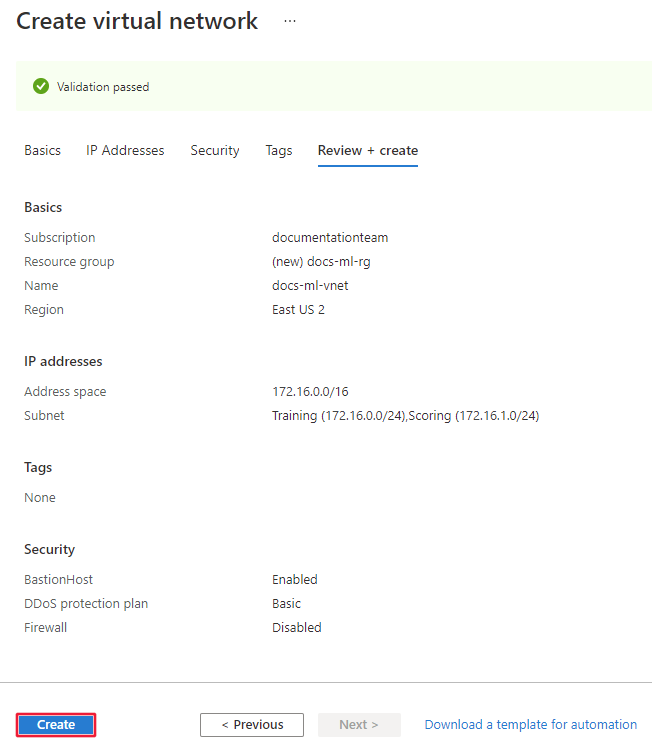Click the 'None' value under Tags
This screenshot has height=752, width=652.
pos(40,498)
